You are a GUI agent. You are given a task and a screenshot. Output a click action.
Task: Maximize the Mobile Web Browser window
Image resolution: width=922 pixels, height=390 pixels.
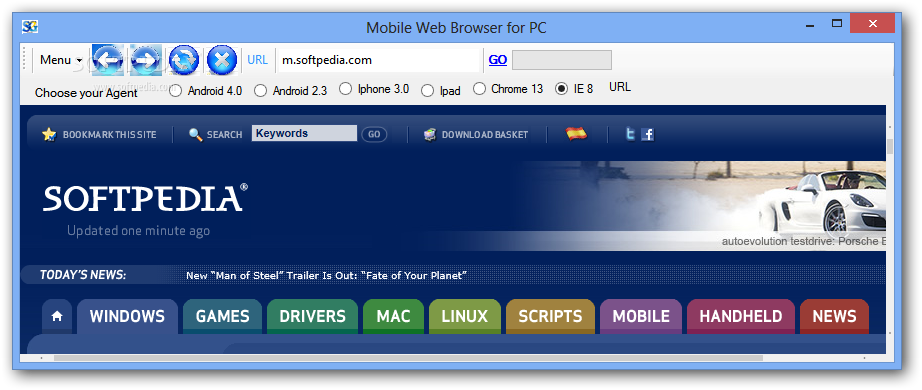click(x=837, y=24)
